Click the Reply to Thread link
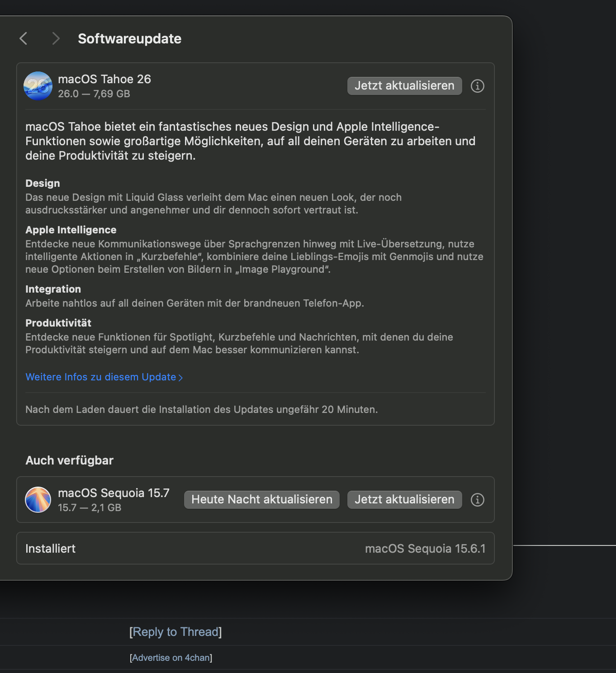This screenshot has height=673, width=616. [x=175, y=632]
